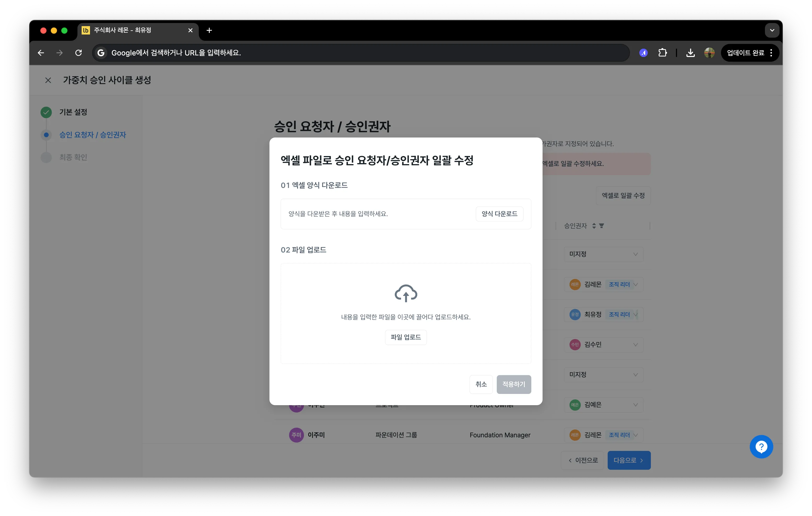This screenshot has width=812, height=516.
Task: Click the purple browser extension icon
Action: pos(643,53)
